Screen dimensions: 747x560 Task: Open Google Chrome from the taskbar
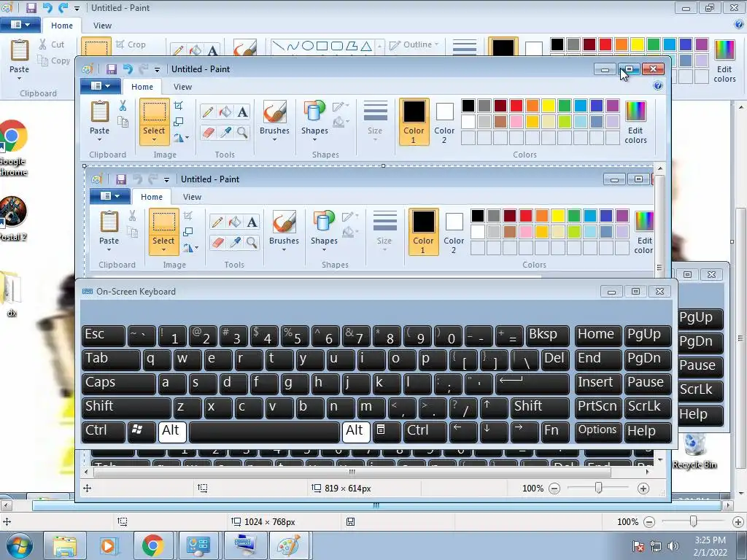152,545
